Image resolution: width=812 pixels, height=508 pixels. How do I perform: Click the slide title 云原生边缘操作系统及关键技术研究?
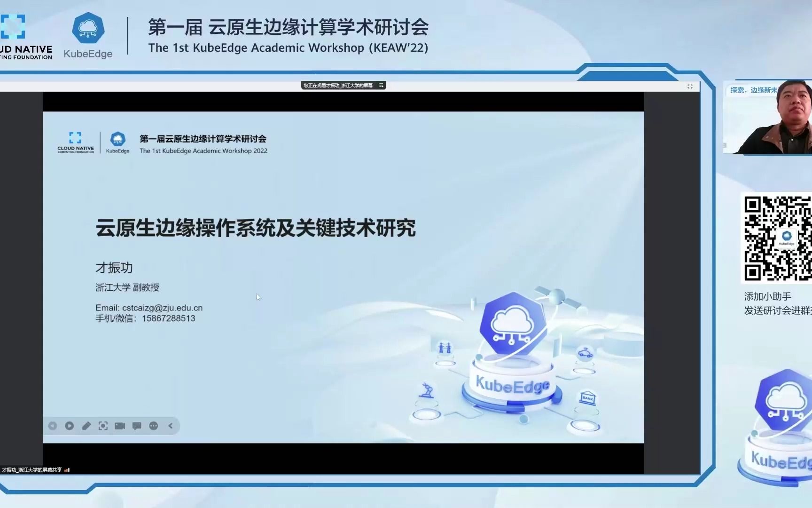(x=256, y=228)
